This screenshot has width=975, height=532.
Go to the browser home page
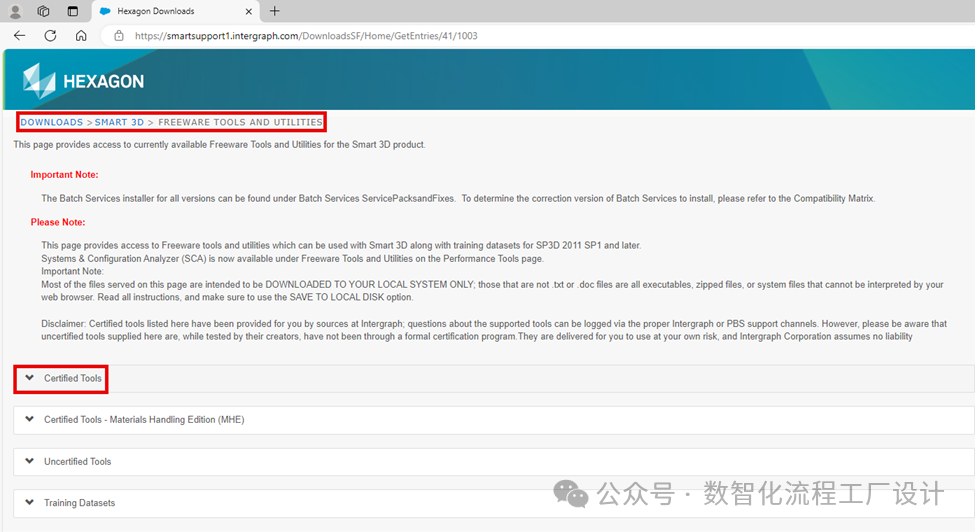[81, 35]
